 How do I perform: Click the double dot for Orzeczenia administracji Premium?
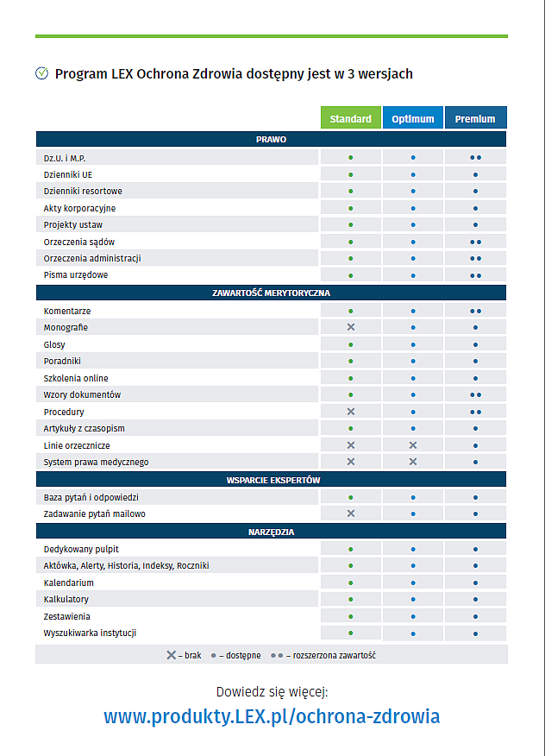click(476, 258)
